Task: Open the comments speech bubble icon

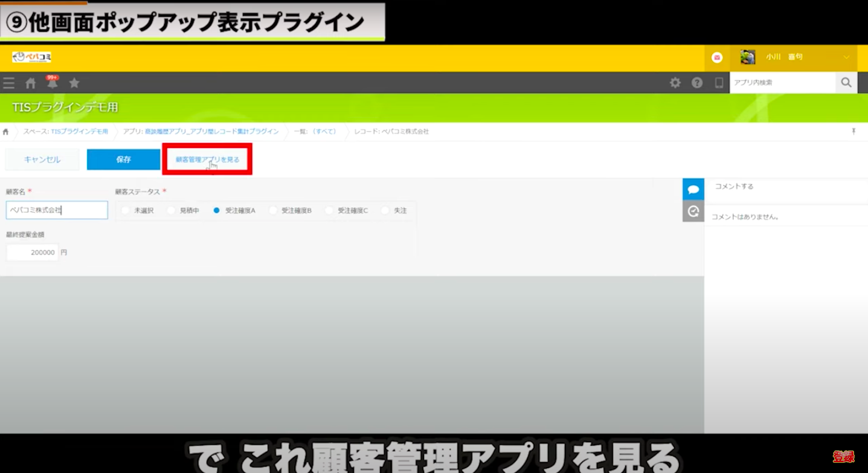Action: [x=693, y=189]
